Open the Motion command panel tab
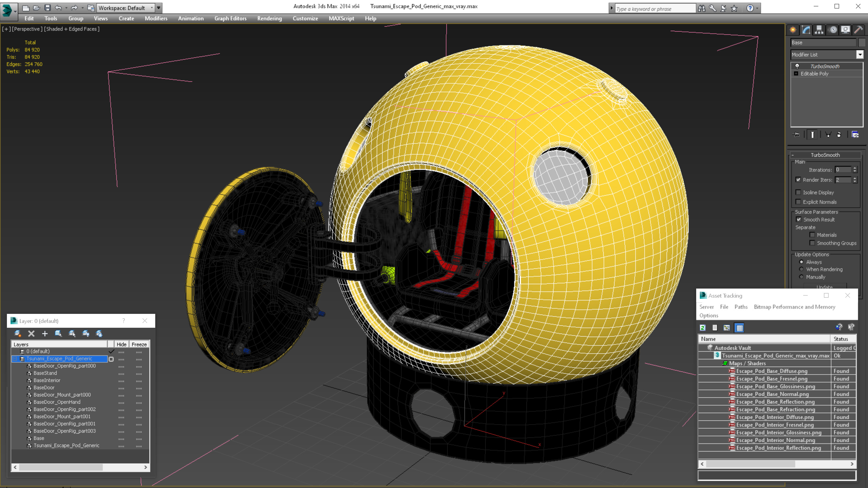Viewport: 868px width, 488px height. pos(833,30)
